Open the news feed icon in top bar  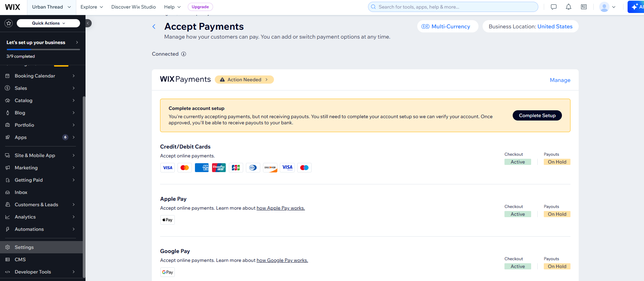584,7
